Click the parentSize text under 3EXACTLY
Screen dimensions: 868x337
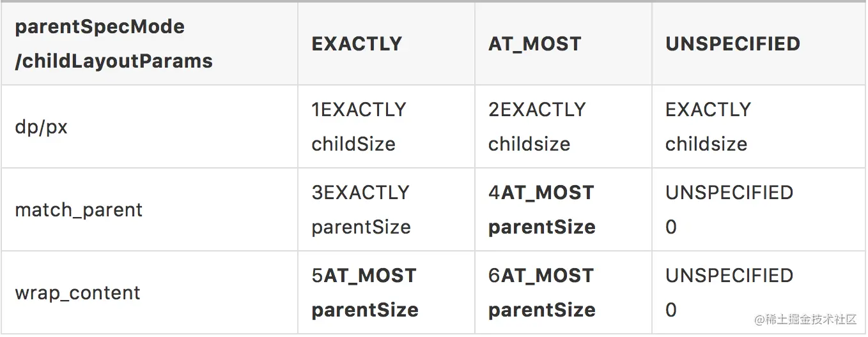point(361,227)
